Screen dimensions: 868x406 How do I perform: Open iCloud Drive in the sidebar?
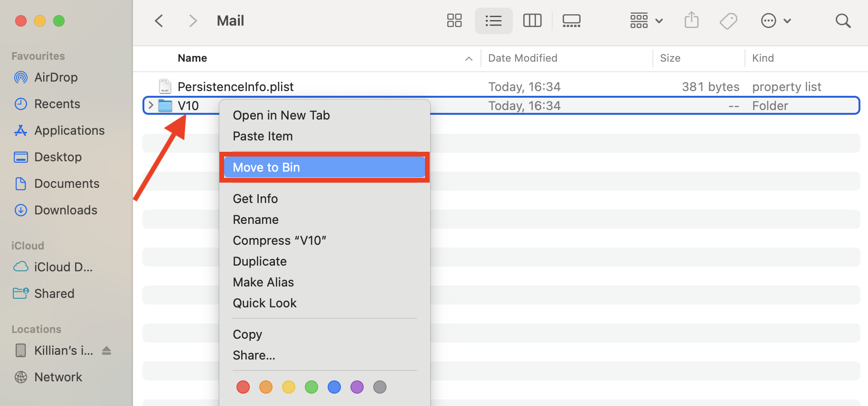pos(63,267)
